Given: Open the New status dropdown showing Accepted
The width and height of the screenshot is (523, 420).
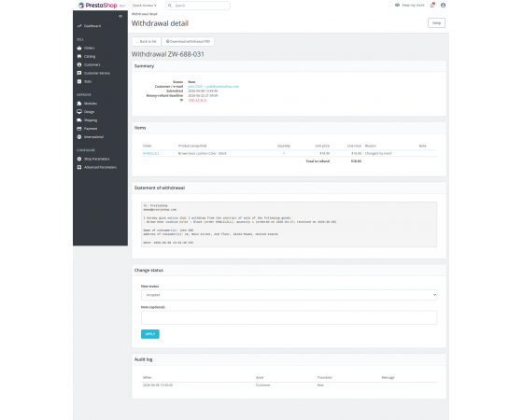Looking at the screenshot, I should pos(289,295).
